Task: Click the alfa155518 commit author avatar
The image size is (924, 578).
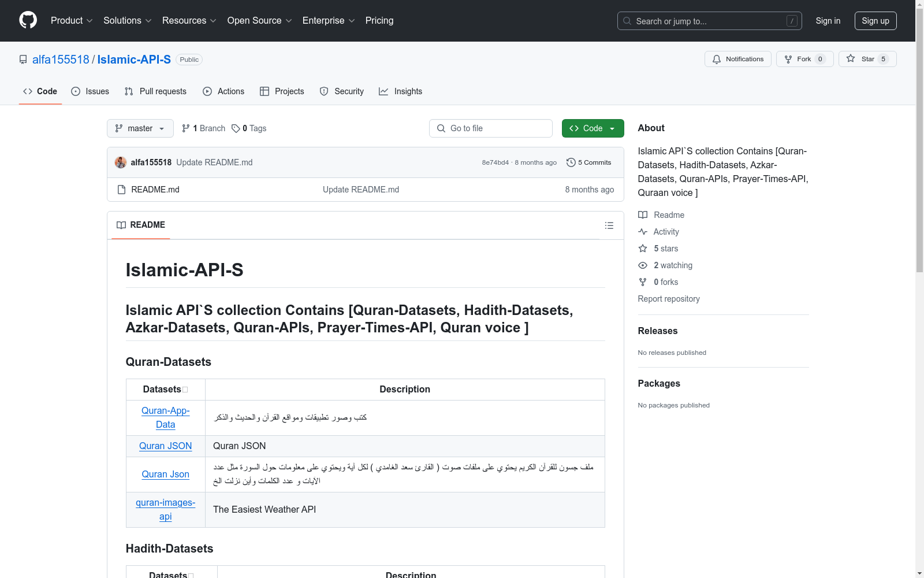Action: [x=121, y=162]
